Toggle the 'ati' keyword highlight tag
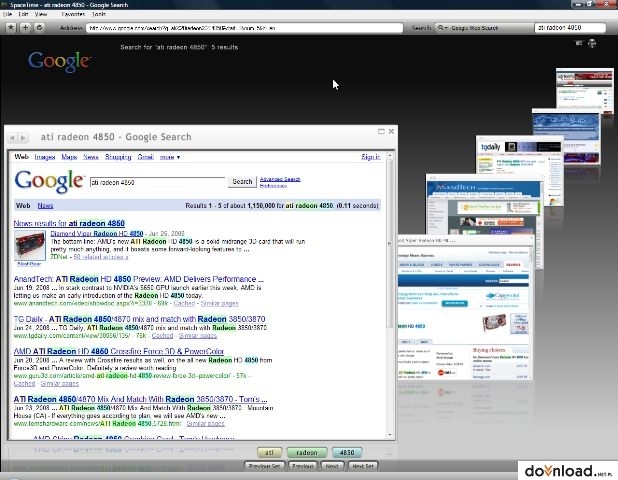The height and width of the screenshot is (480, 618). [x=270, y=452]
